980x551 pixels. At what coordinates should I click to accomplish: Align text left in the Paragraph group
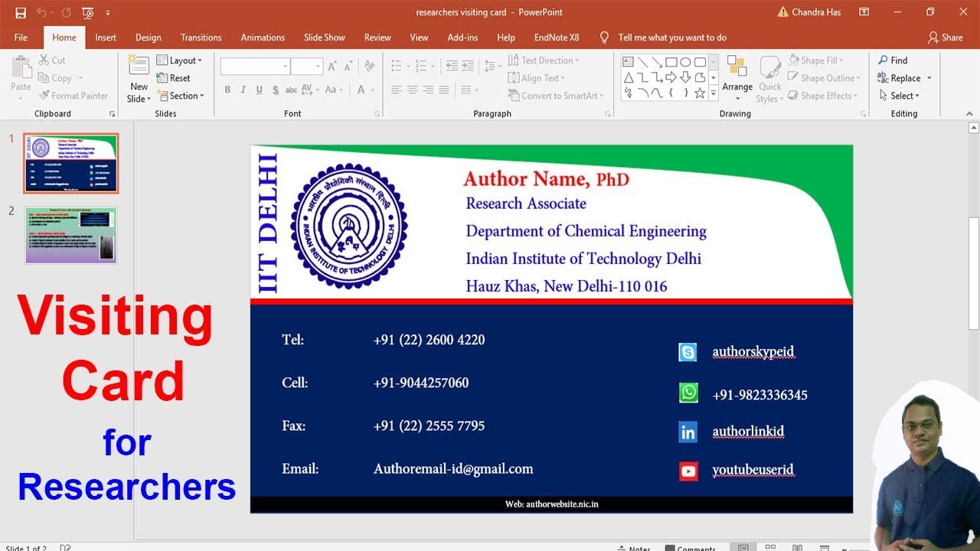pos(397,90)
